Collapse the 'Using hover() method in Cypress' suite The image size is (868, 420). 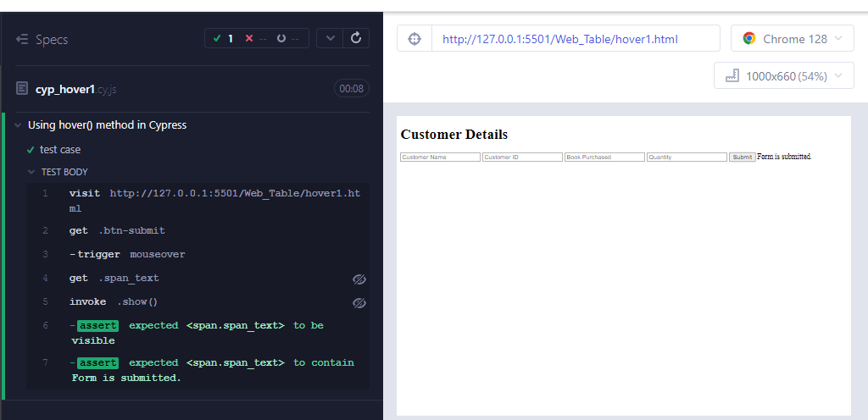18,125
